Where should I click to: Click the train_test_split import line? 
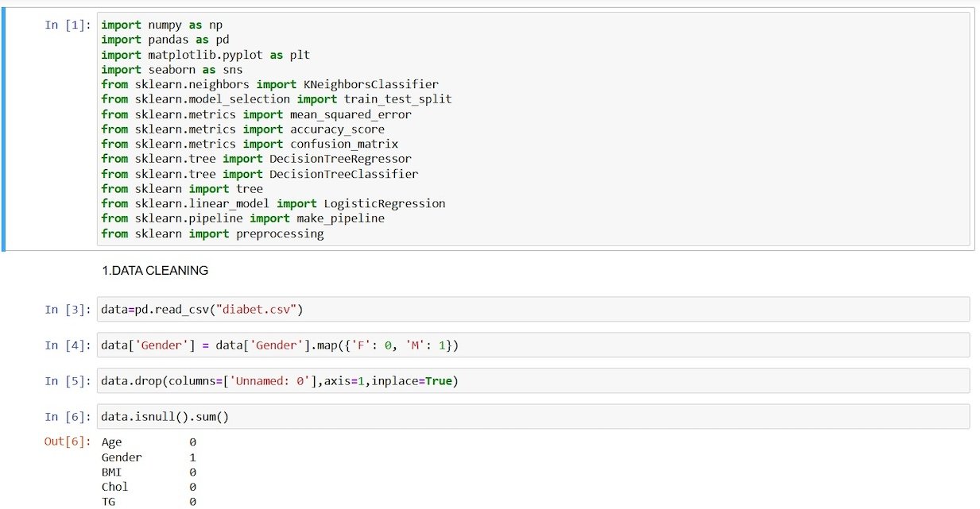tap(276, 99)
